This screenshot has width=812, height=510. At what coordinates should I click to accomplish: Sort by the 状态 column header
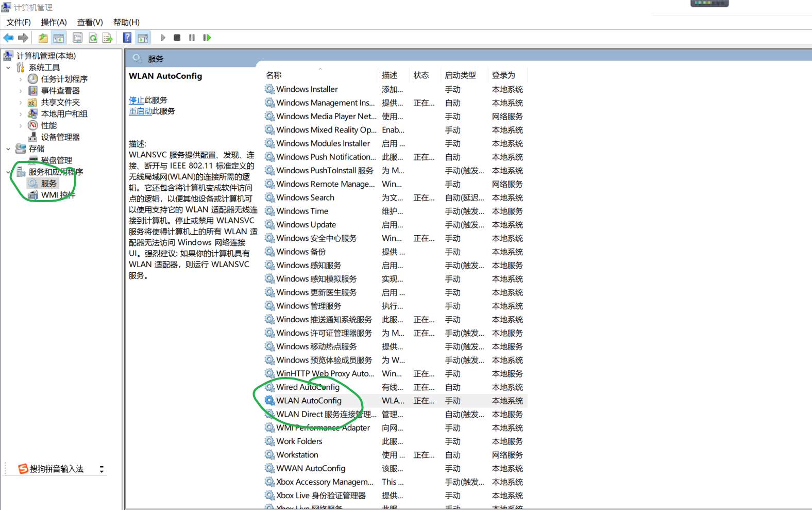click(426, 75)
